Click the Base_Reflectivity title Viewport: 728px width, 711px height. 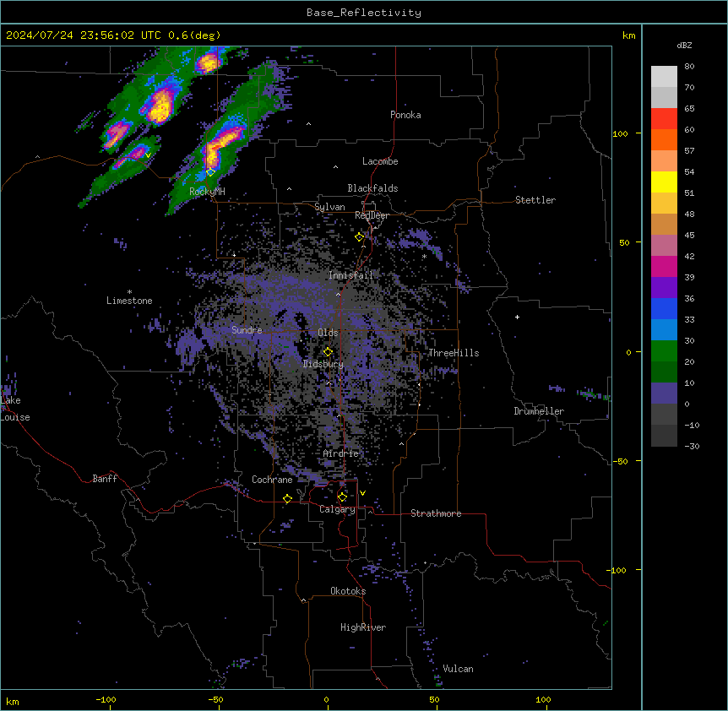tap(364, 13)
